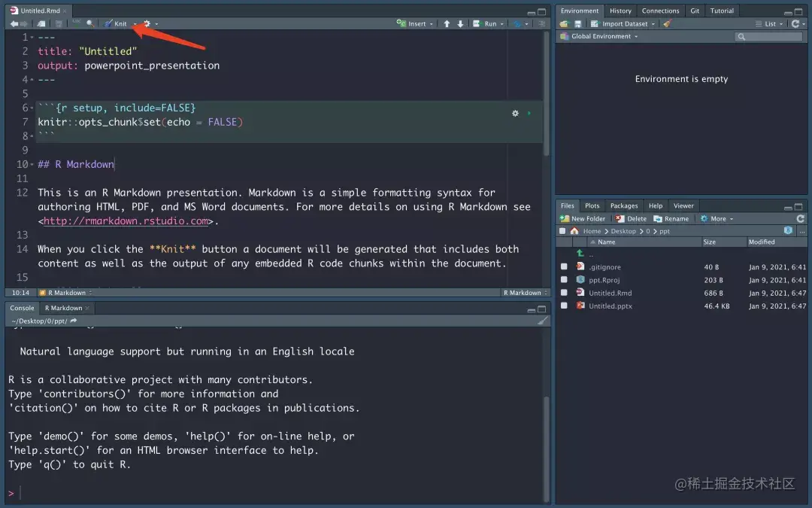Open Insert chunk dropdown
Viewport: 812px width, 508px height.
pos(415,24)
